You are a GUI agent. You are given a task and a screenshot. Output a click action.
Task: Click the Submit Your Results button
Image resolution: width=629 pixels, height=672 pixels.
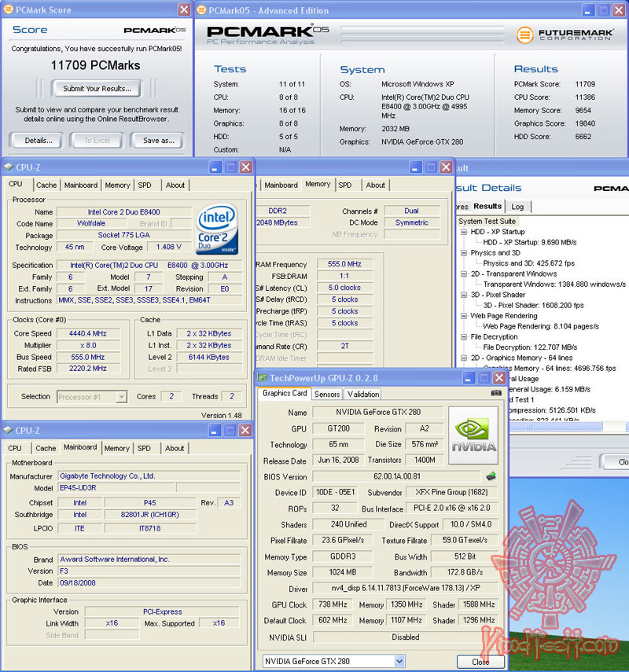tap(96, 88)
